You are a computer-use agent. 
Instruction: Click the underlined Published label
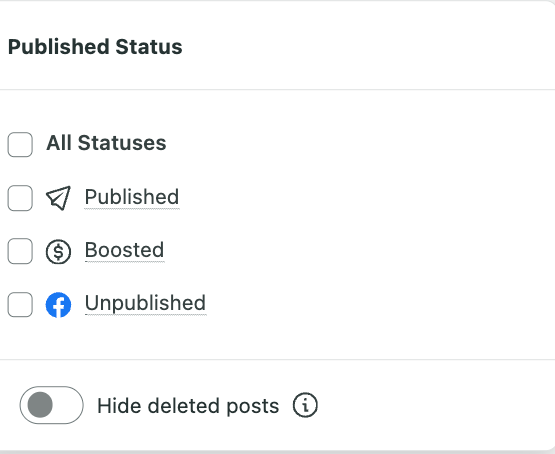click(132, 197)
